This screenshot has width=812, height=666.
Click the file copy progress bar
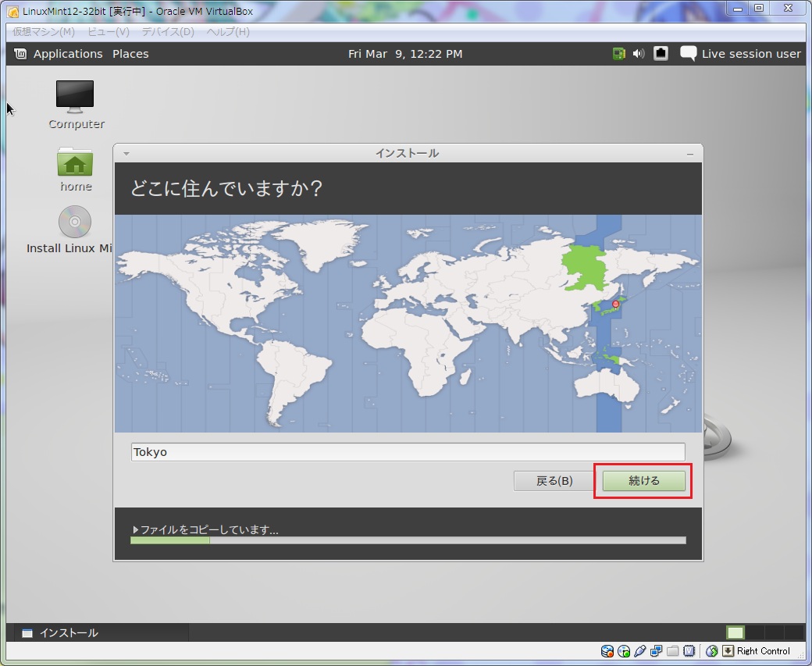click(408, 540)
